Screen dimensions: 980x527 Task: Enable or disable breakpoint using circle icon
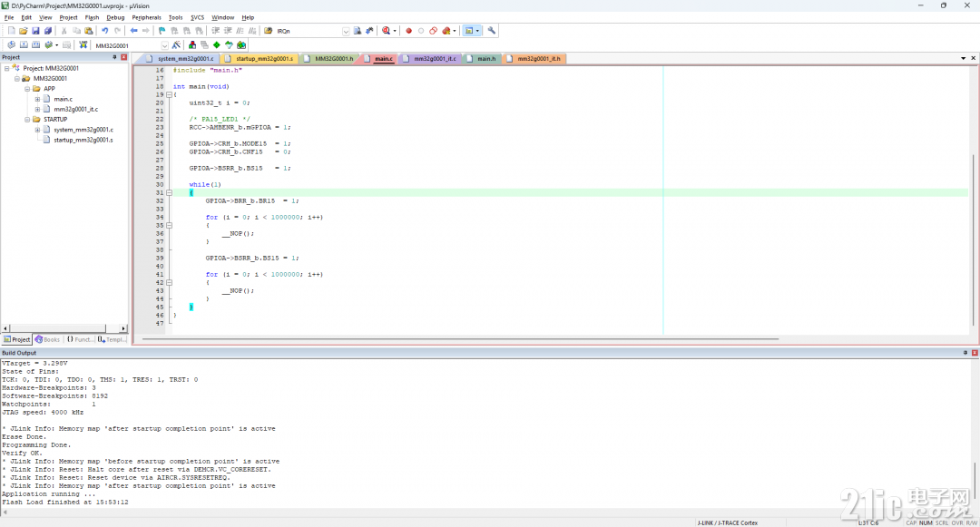[421, 31]
